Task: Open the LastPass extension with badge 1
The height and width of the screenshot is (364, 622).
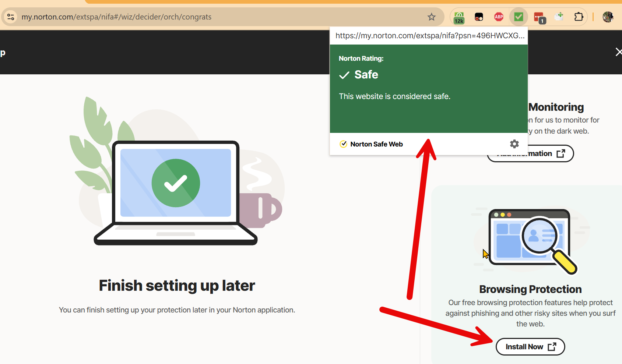Action: [540, 18]
